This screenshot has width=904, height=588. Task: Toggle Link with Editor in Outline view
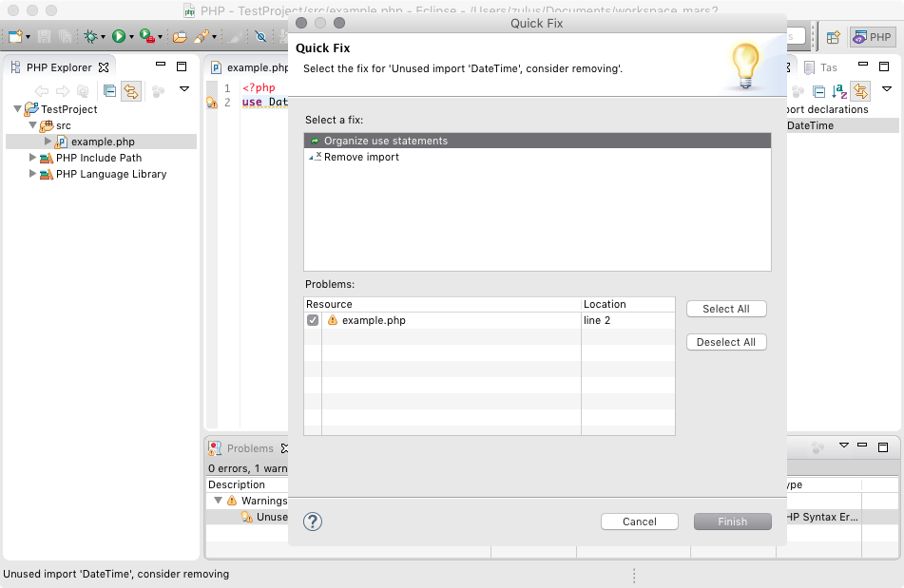[860, 91]
